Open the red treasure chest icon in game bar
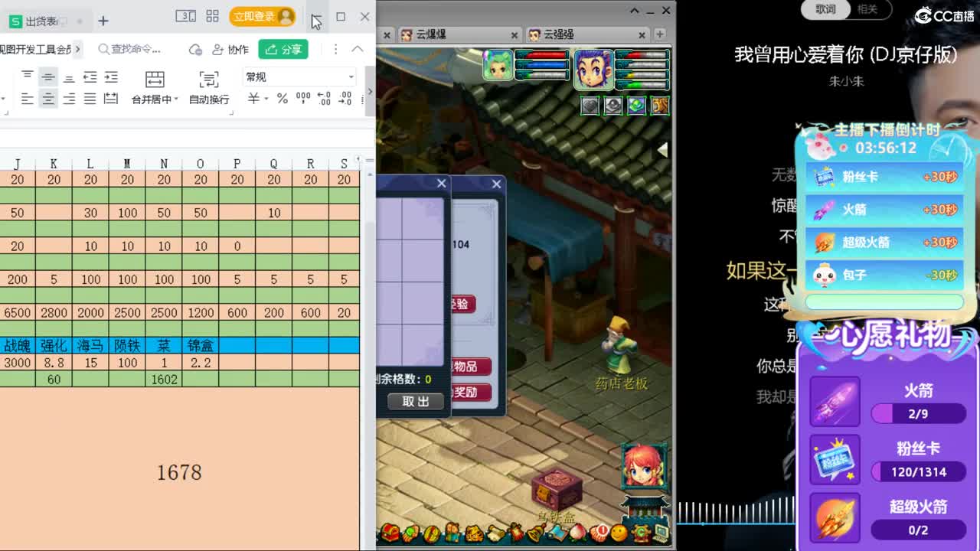This screenshot has width=980, height=551. point(391,533)
